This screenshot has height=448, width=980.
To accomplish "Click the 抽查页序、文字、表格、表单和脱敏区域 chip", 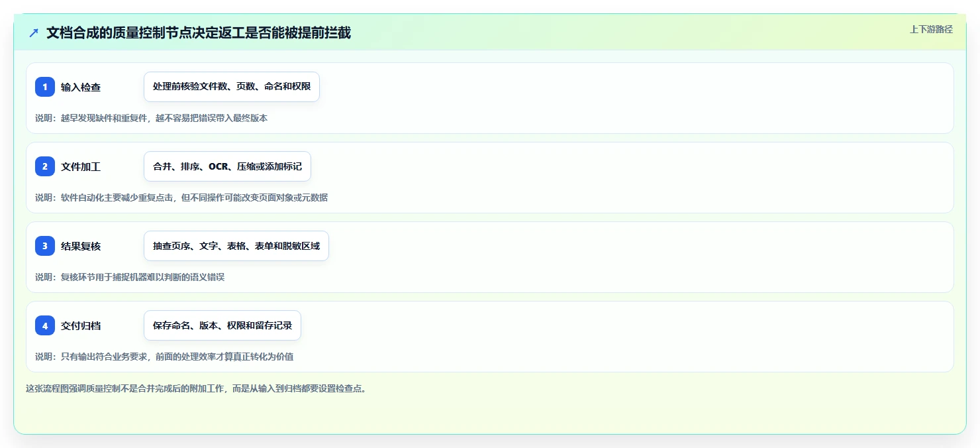I will point(236,246).
